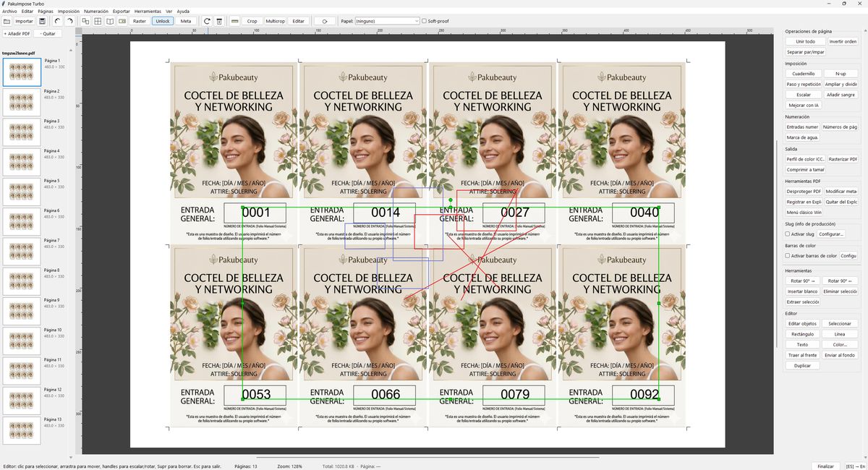
Task: Click Rotar 90° clockwise button
Action: coord(802,281)
